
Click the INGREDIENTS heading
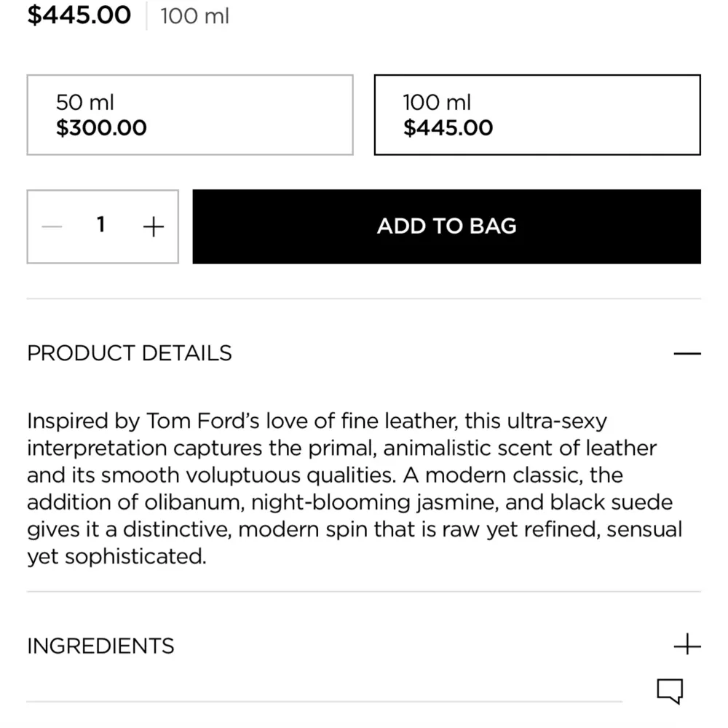pos(100,645)
